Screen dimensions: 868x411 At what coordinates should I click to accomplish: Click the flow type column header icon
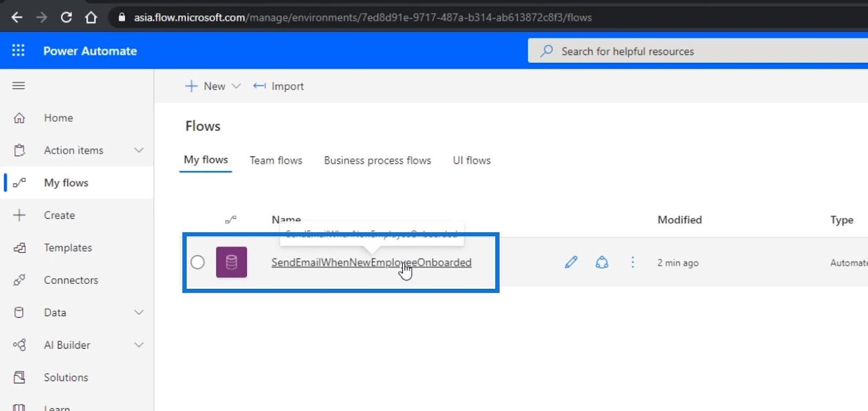(x=231, y=219)
